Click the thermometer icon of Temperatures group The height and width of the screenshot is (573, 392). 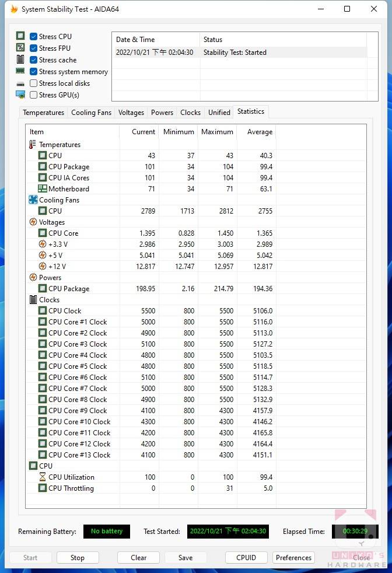(33, 144)
